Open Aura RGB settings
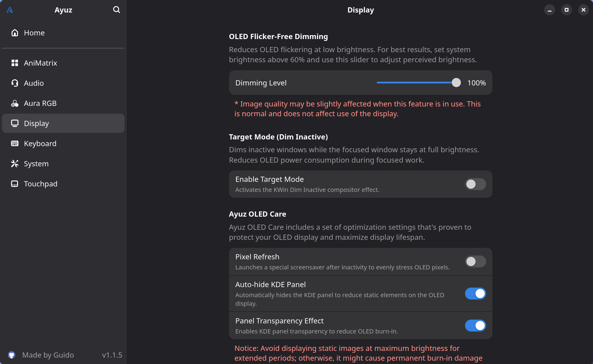This screenshot has width=593, height=364. [63, 103]
